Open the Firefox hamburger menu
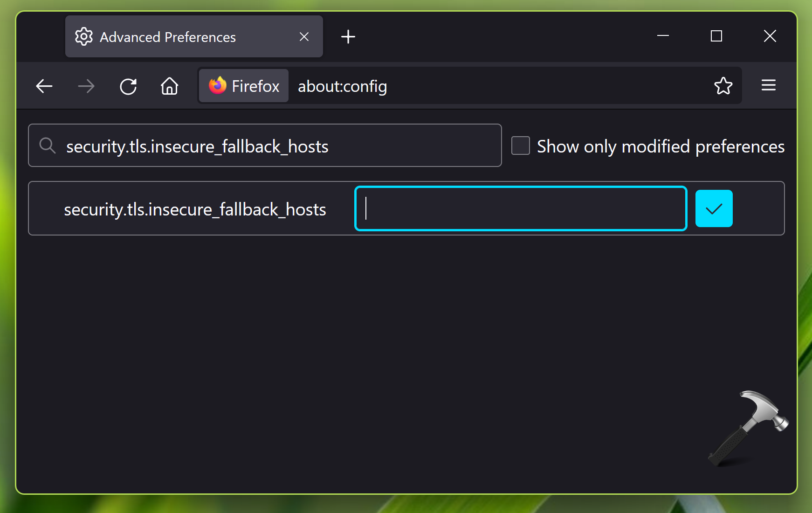This screenshot has width=812, height=513. (768, 85)
